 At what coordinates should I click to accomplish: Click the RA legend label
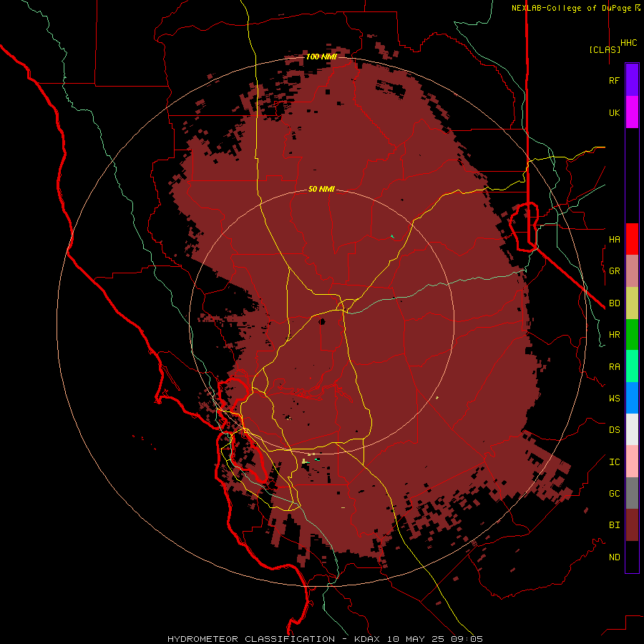tap(614, 367)
